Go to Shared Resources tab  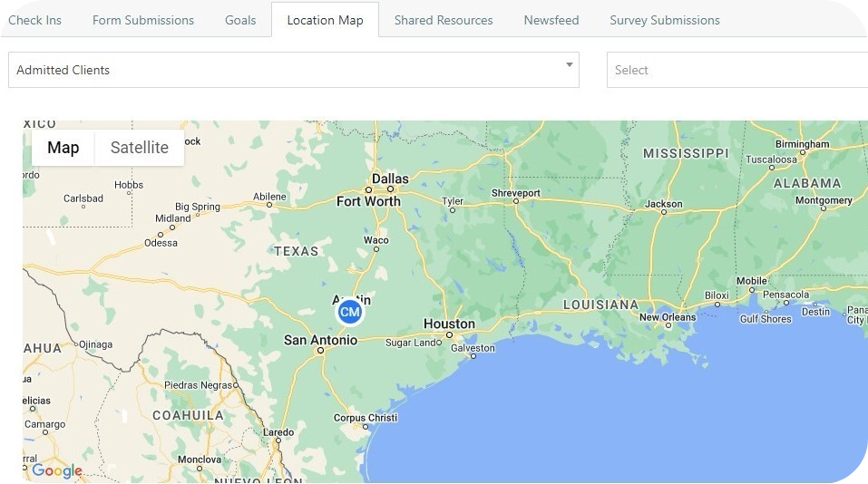tap(444, 20)
